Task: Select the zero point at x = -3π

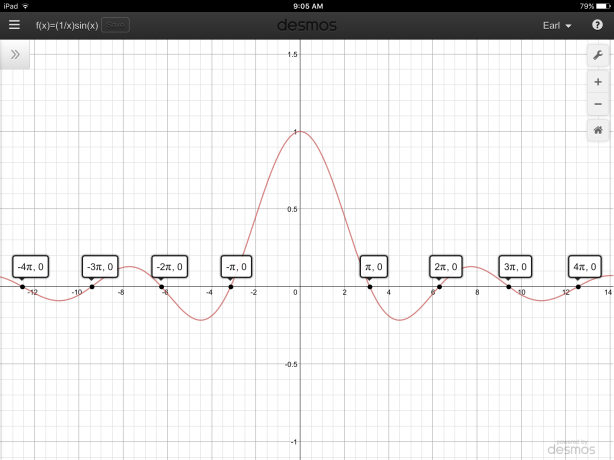Action: (x=92, y=287)
